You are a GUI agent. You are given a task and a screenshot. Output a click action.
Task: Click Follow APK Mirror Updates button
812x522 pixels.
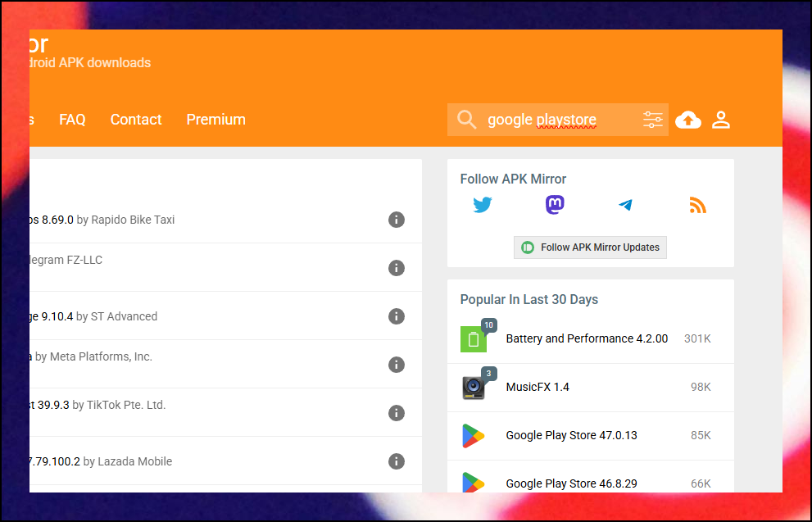[590, 247]
